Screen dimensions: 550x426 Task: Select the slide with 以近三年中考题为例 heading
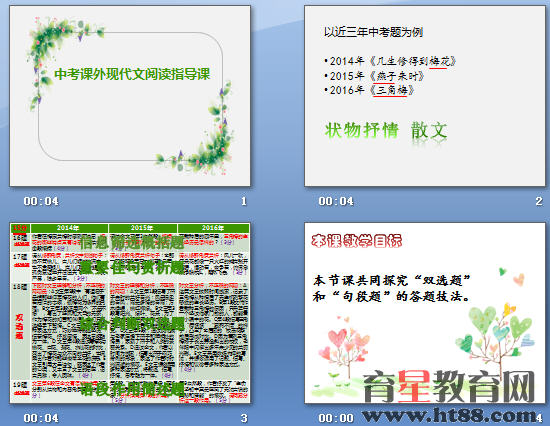[425, 95]
